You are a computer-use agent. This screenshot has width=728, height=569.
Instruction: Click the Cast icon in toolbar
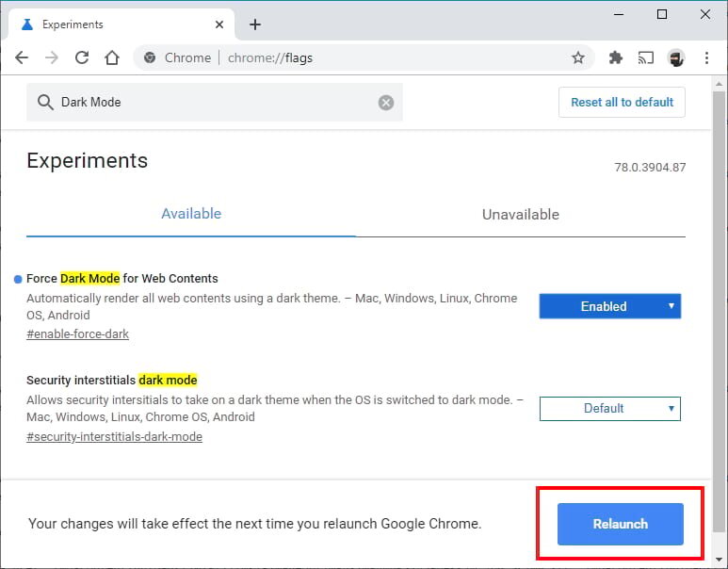pos(646,57)
